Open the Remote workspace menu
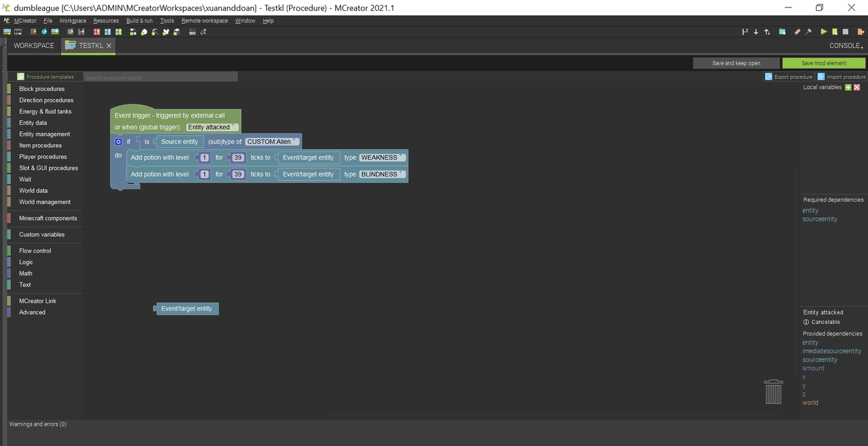Screen dimensions: 868x446 click(x=204, y=21)
